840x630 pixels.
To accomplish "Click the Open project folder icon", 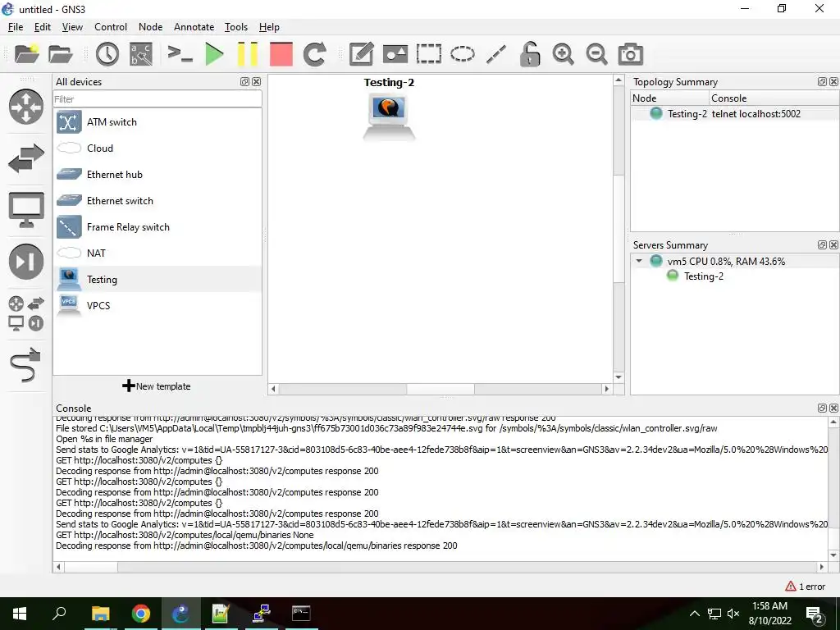I will tap(60, 54).
